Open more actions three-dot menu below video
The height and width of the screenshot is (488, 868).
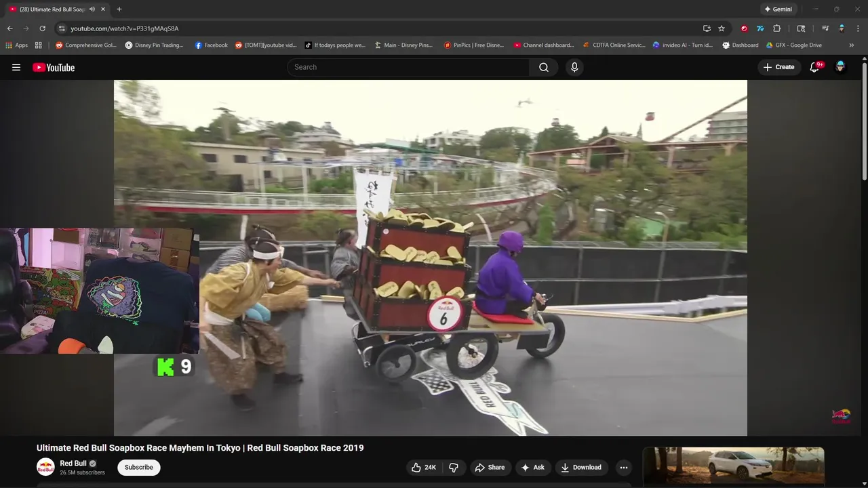coord(624,467)
